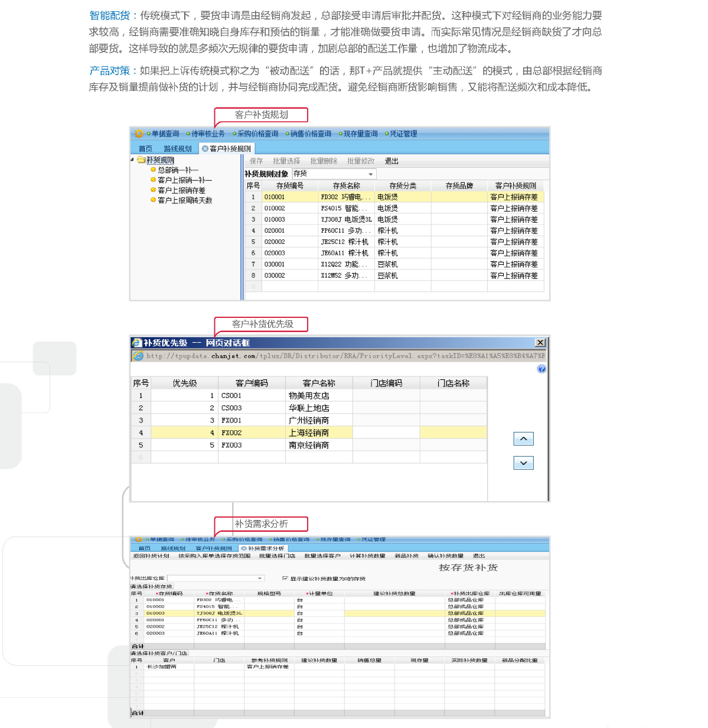Close the 客户补货规则 tab via its X icon

[205, 149]
